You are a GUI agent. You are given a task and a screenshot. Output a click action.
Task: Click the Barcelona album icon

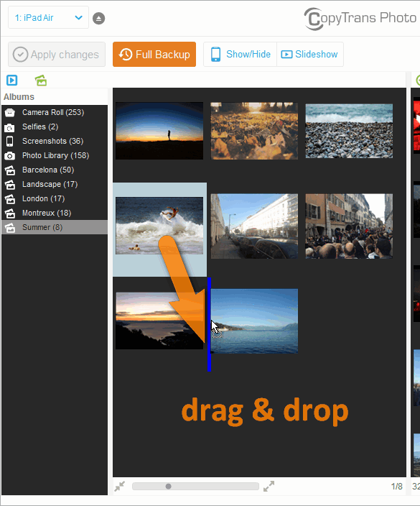(x=9, y=170)
